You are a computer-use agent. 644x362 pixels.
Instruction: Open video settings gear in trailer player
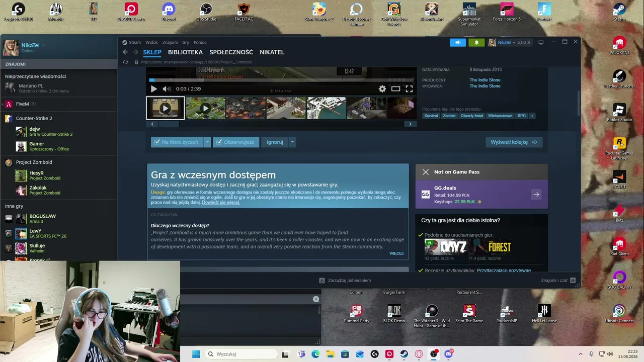coord(382,89)
